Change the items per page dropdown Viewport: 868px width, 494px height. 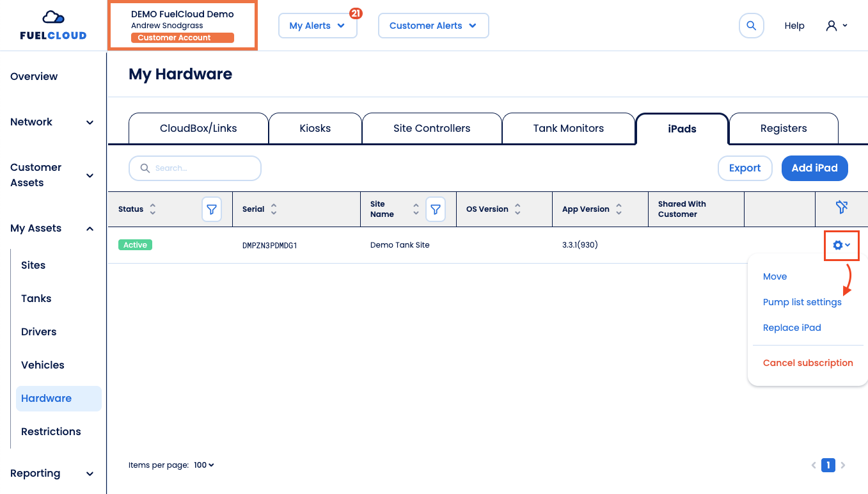coord(204,465)
